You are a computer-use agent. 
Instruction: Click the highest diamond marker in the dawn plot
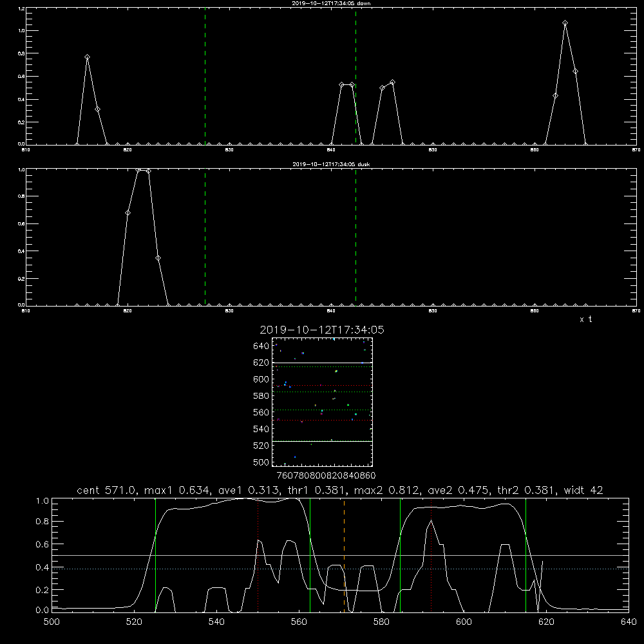point(565,23)
